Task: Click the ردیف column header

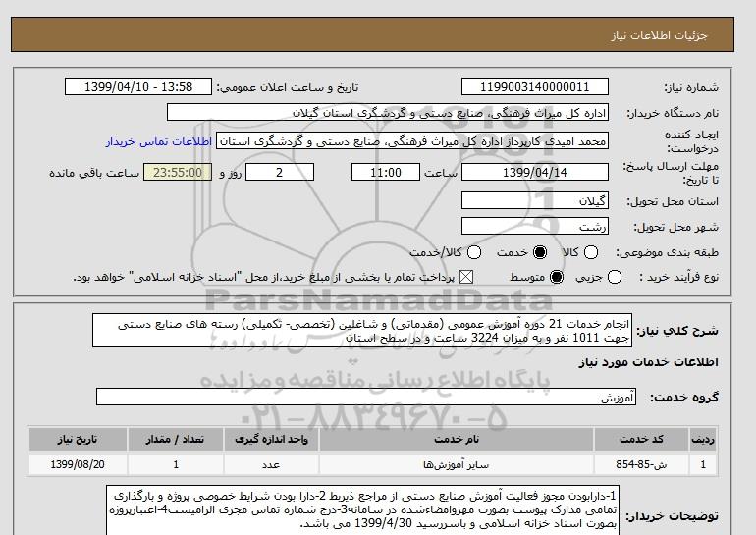Action: [x=703, y=439]
